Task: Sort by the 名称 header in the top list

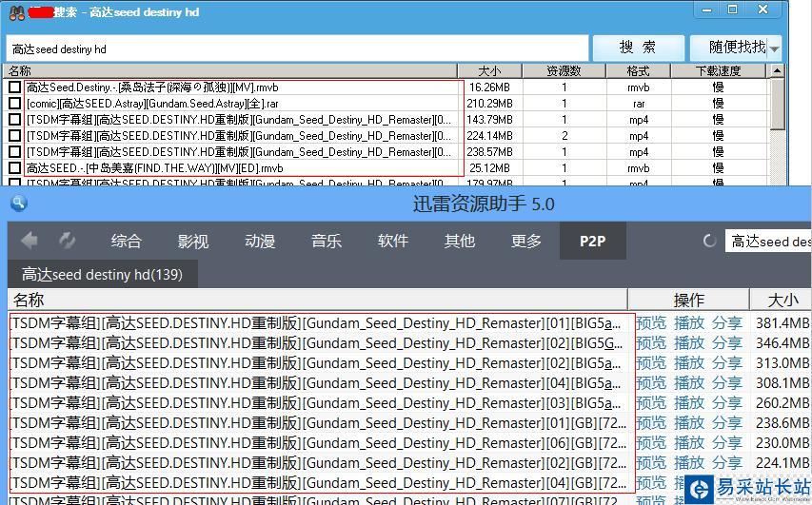Action: pyautogui.click(x=230, y=71)
